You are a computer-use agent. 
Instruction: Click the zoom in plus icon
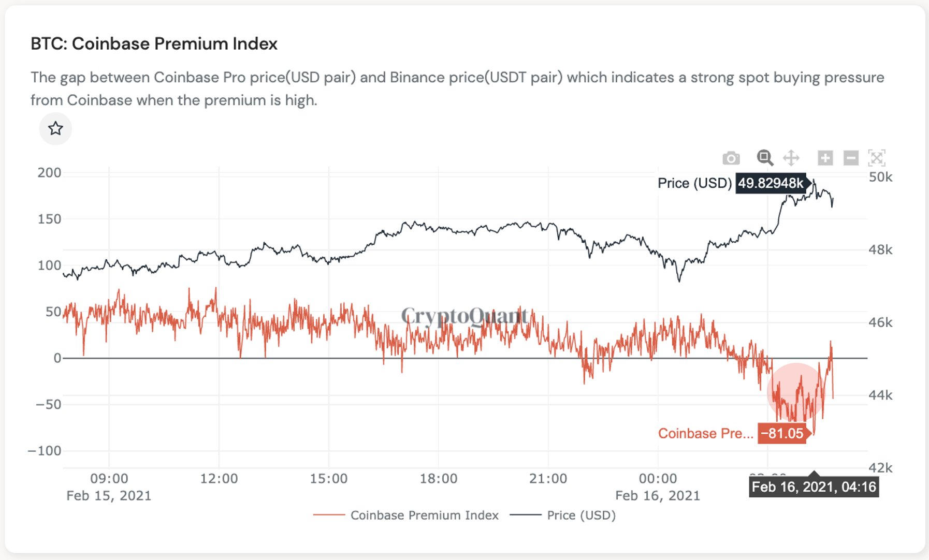pos(825,158)
